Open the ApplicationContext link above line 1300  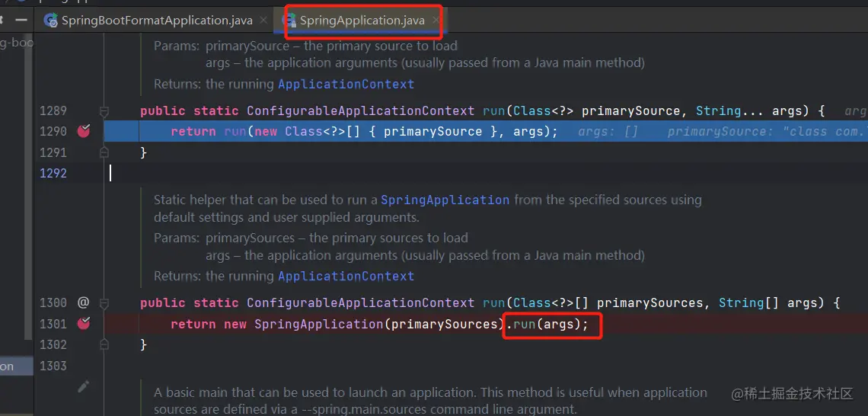346,276
